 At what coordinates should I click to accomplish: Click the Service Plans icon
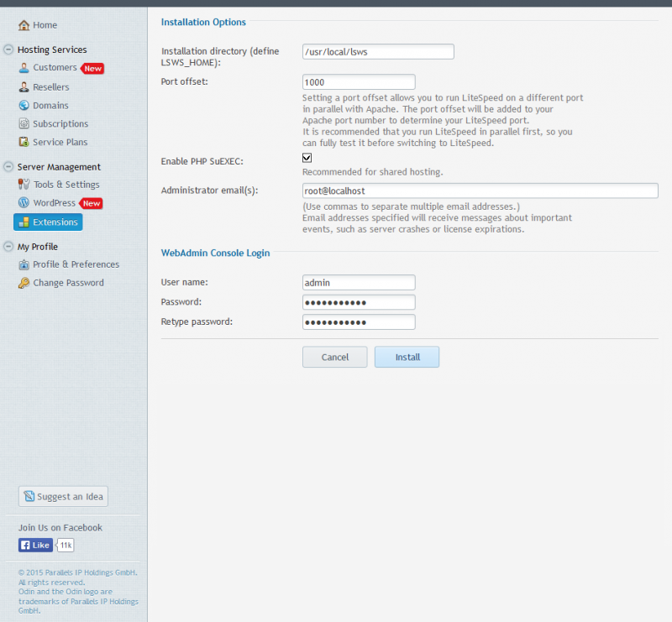click(24, 143)
